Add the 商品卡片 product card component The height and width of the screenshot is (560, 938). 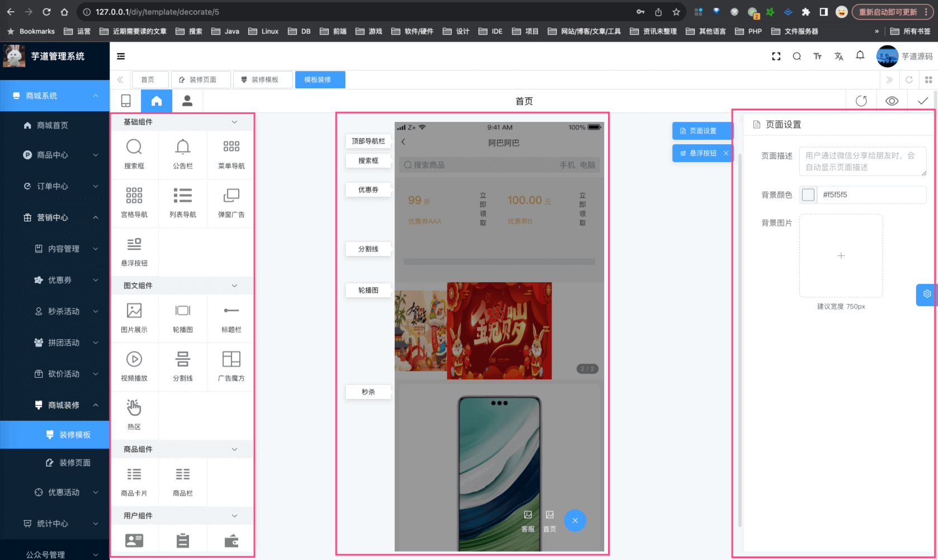(134, 481)
